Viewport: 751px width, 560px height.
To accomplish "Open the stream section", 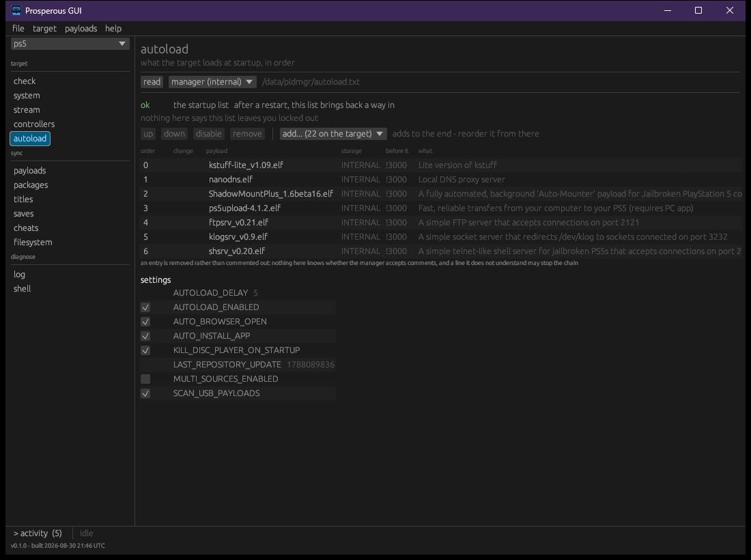I will click(27, 110).
